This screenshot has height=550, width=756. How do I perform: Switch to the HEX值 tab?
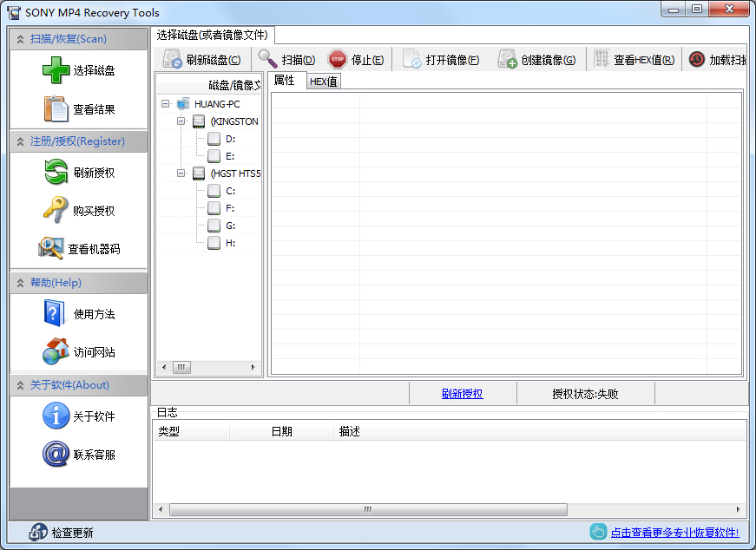point(324,82)
